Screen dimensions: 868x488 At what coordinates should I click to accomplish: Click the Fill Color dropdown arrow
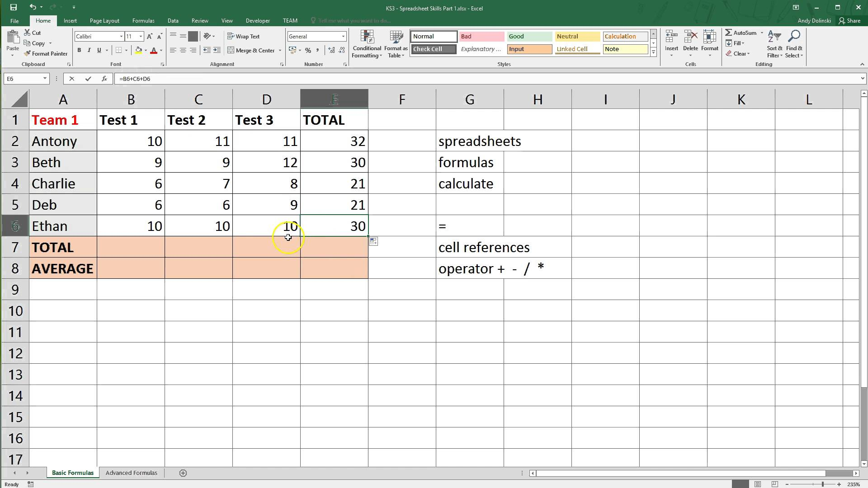click(x=145, y=50)
